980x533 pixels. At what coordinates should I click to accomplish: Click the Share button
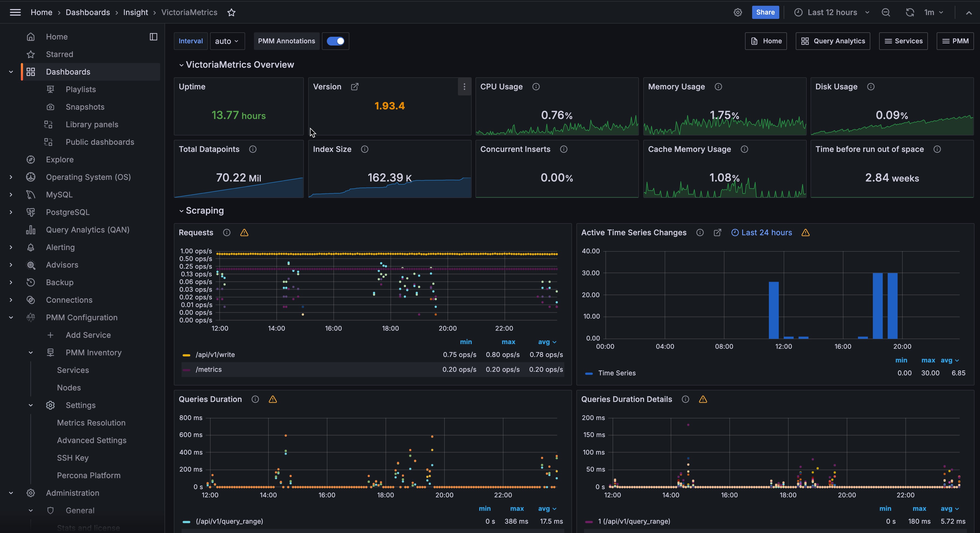pos(765,12)
